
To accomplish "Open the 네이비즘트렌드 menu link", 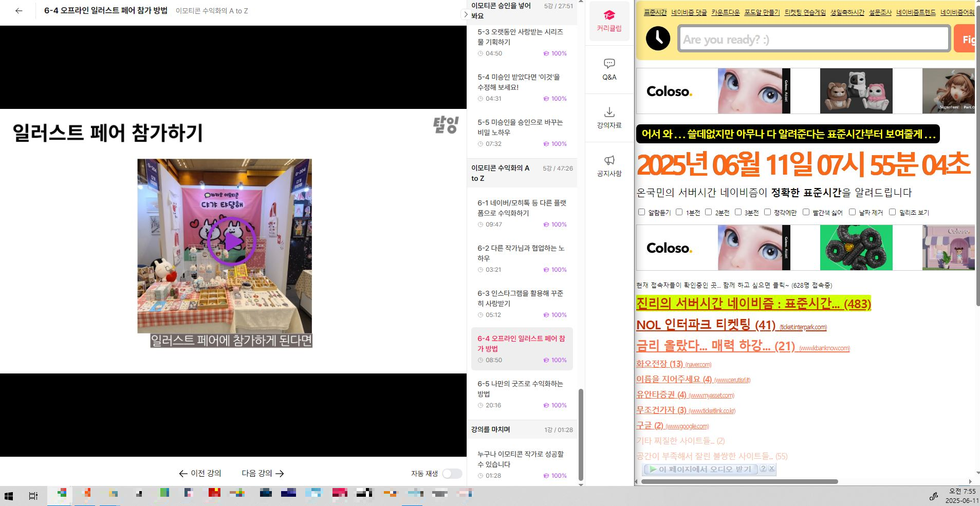I will click(916, 12).
